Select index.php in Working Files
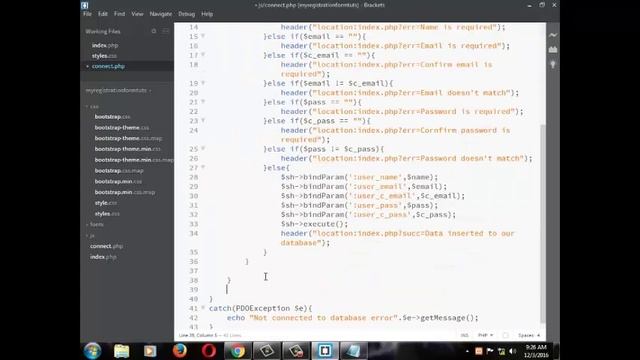 pos(105,45)
